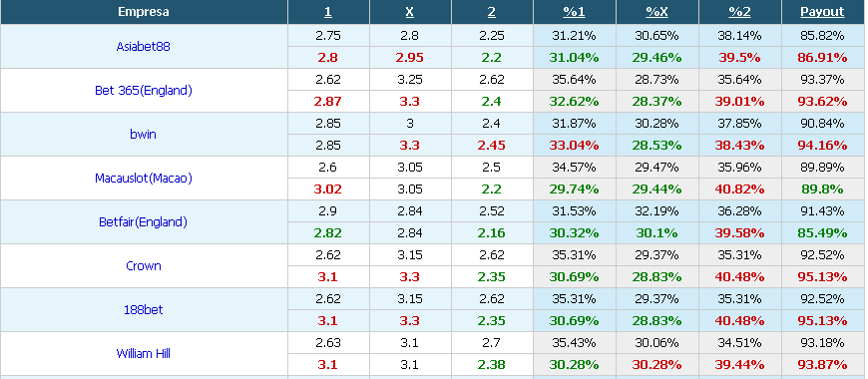Click the Empresa column header
Image resolution: width=868 pixels, height=379 pixels.
[x=144, y=12]
